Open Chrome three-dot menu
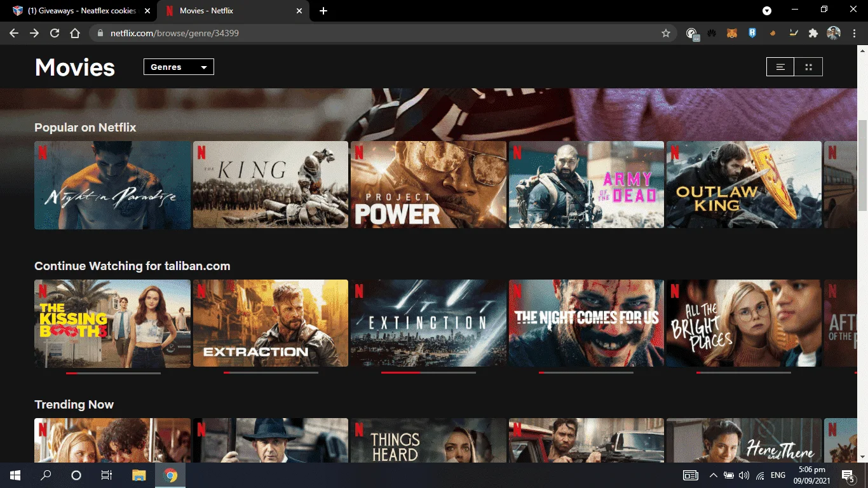Image resolution: width=868 pixels, height=488 pixels. point(853,33)
